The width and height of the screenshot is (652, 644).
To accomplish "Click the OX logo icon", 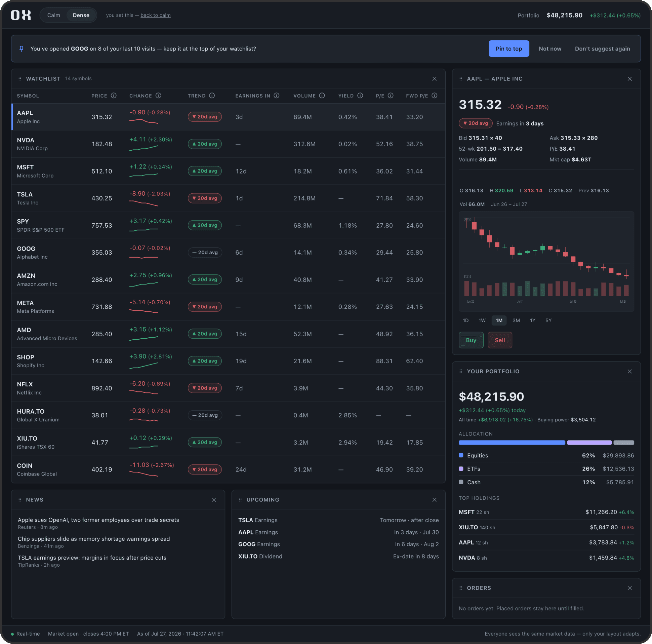I will click(21, 15).
